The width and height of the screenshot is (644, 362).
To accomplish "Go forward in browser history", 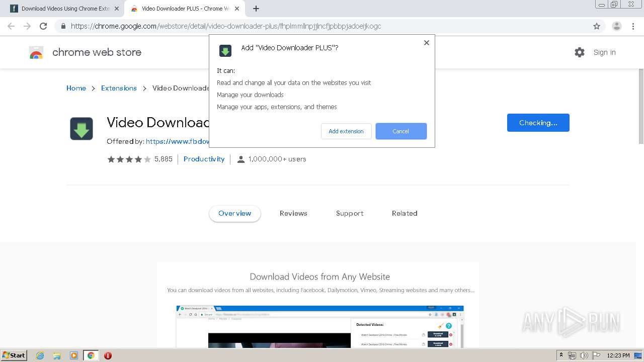I will click(27, 26).
